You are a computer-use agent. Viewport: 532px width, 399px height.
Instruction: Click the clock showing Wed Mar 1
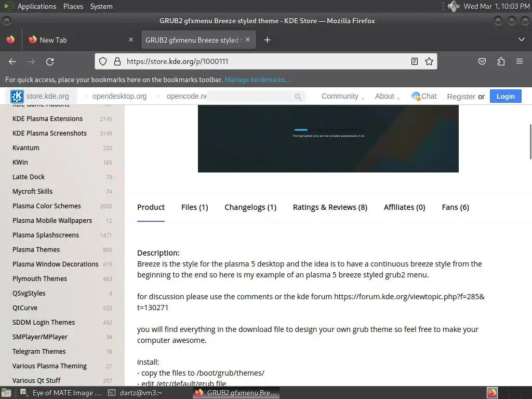click(x=497, y=6)
